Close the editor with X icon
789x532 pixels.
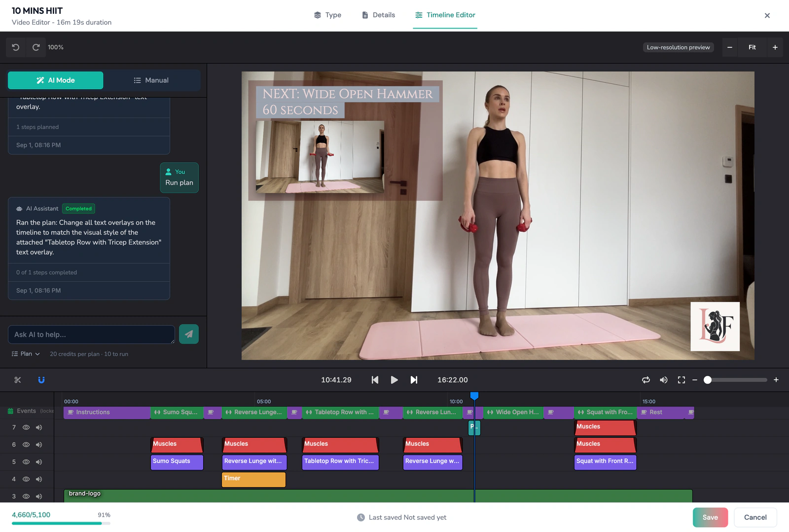[767, 15]
